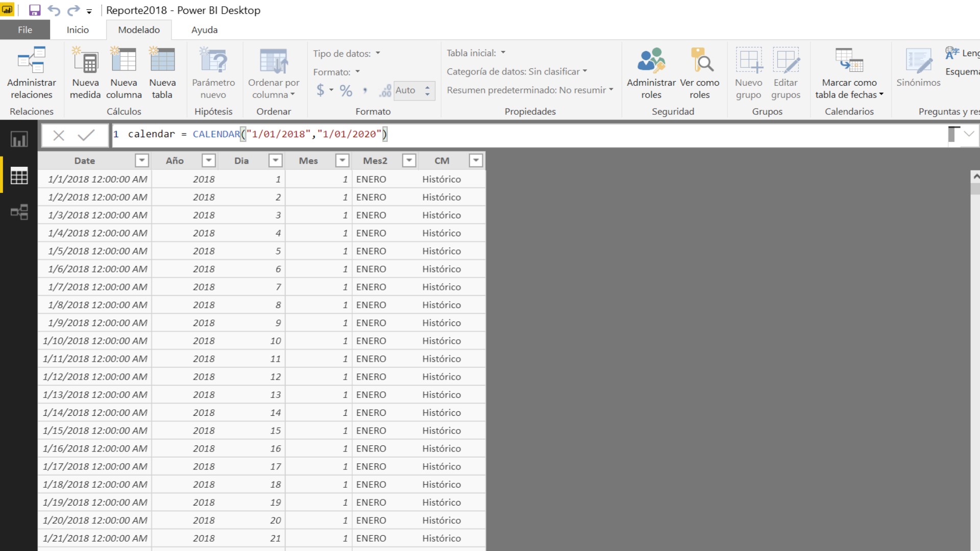Add a Nueva columna
Image resolution: width=980 pixels, height=551 pixels.
[x=124, y=73]
